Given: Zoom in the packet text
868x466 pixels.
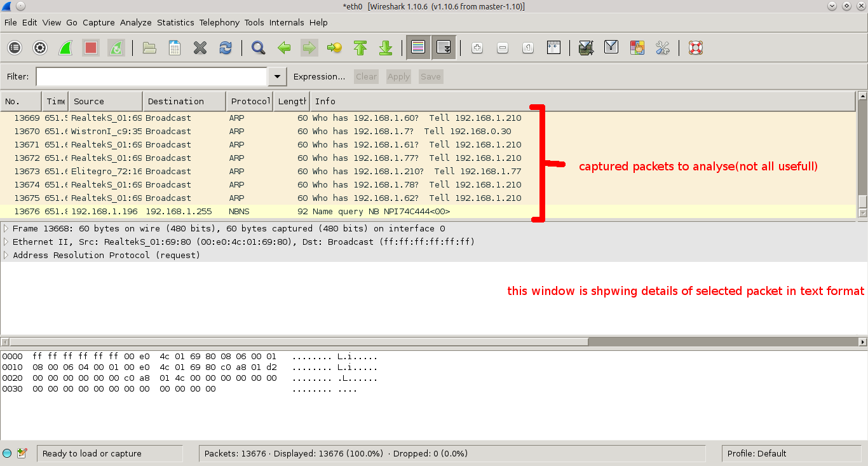Looking at the screenshot, I should click(477, 48).
